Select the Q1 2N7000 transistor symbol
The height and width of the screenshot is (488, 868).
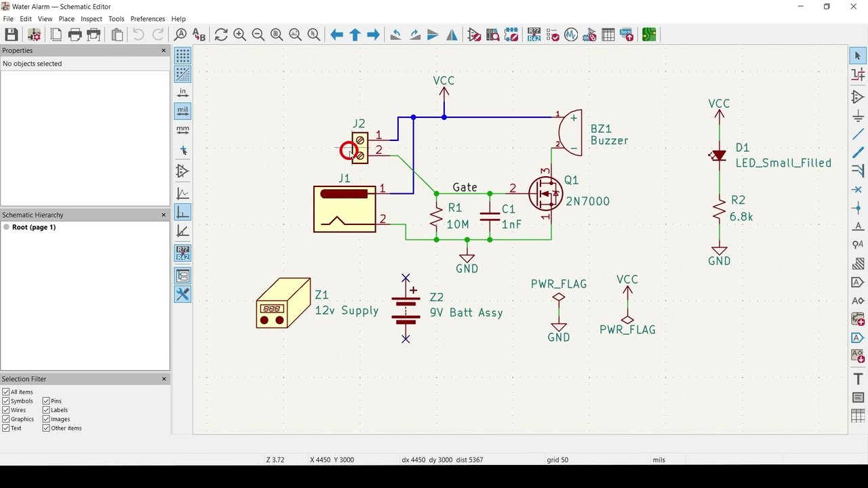click(x=546, y=194)
